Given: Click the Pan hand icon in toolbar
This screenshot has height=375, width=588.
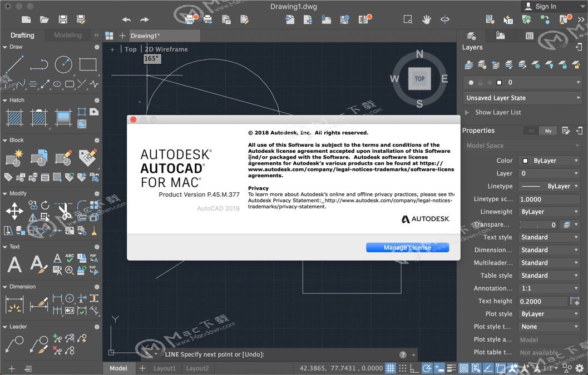Looking at the screenshot, I should click(426, 19).
